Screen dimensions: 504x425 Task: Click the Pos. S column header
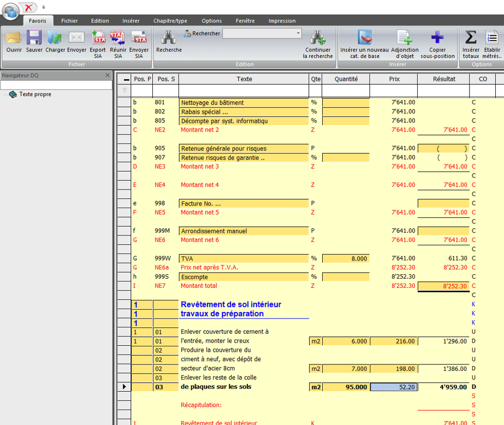click(166, 79)
